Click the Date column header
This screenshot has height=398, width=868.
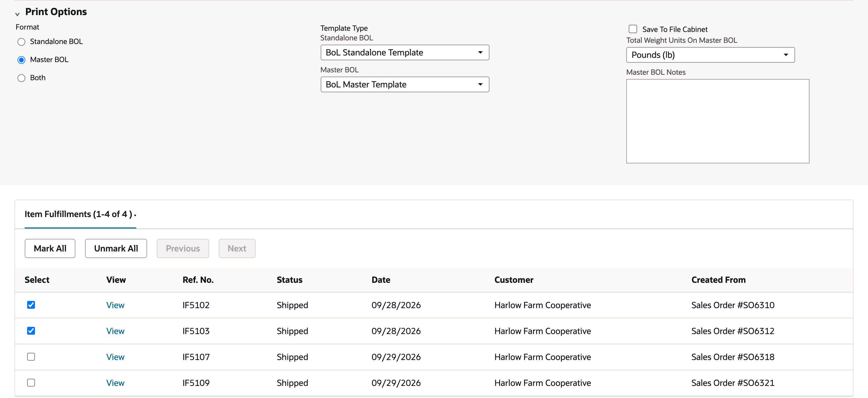point(381,280)
